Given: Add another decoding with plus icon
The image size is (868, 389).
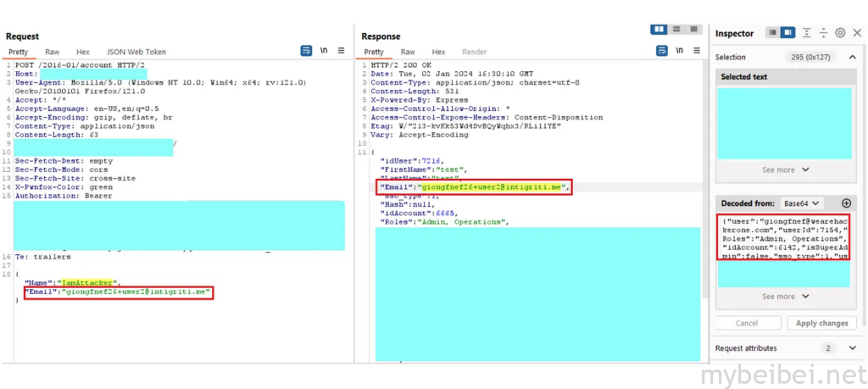Looking at the screenshot, I should coord(845,204).
